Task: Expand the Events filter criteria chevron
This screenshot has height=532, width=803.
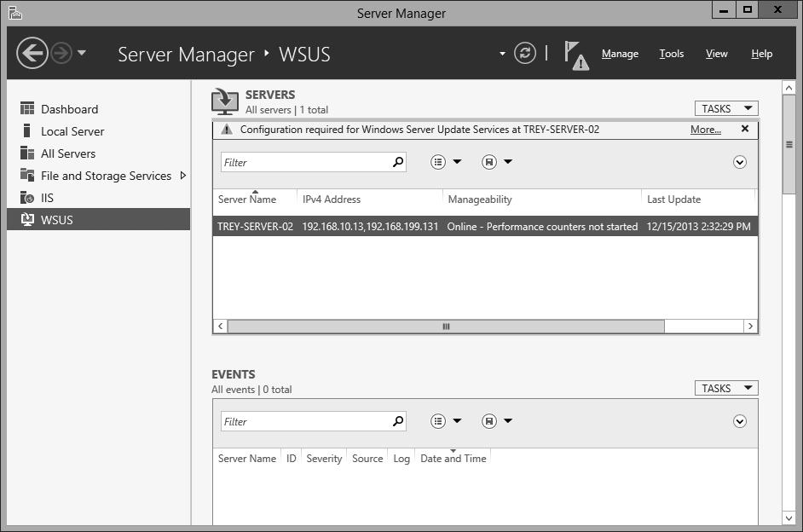Action: [x=740, y=421]
